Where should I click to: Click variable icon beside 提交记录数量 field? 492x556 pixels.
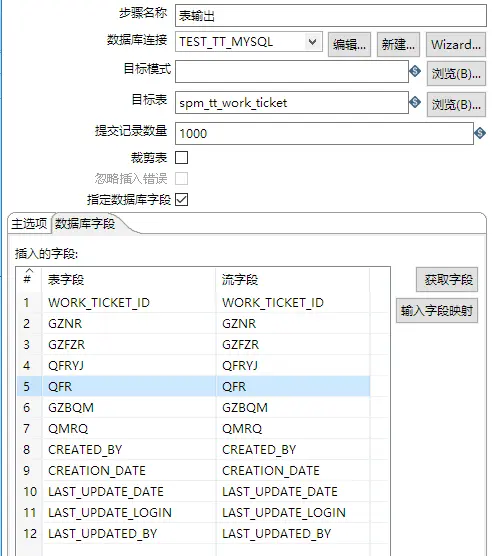pyautogui.click(x=480, y=133)
